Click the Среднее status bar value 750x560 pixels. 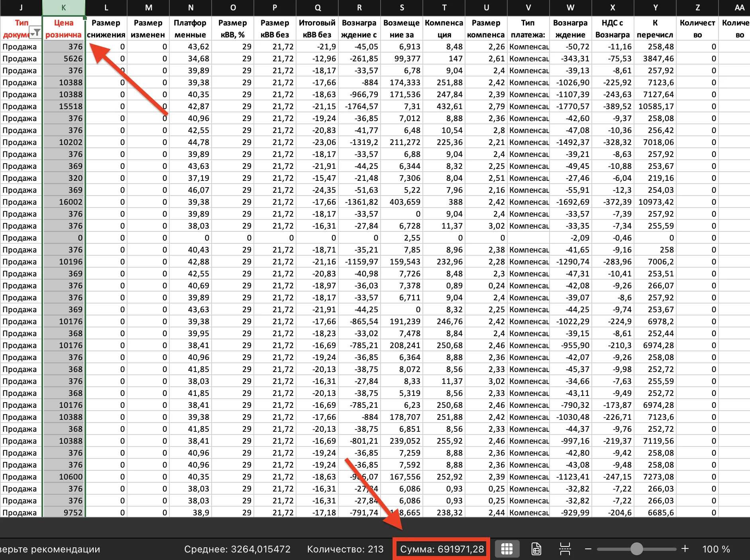tap(237, 549)
